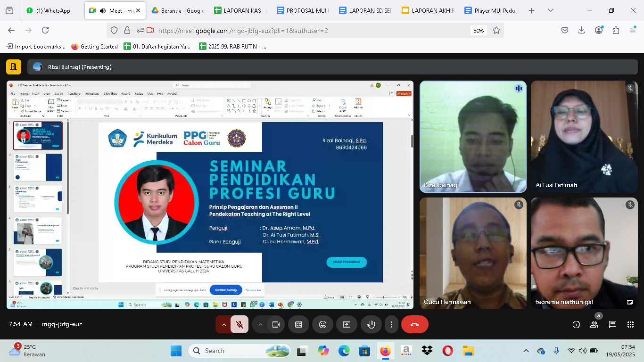
Task: Toggle bold formatting in the ribbon
Action: [80, 108]
